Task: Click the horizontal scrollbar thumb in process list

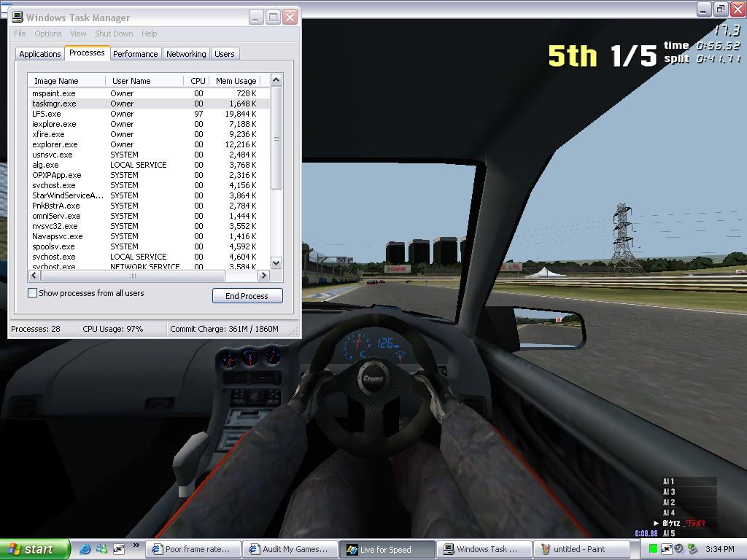Action: tap(133, 275)
